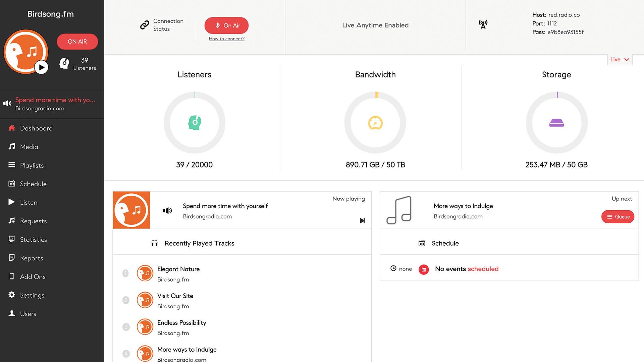Toggle the red ON AIR sidebar button

coord(77,42)
